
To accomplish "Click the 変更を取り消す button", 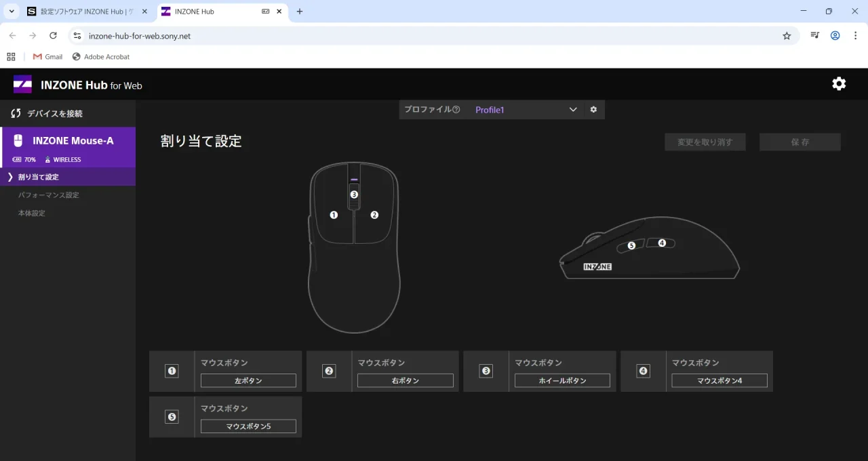I will coord(705,142).
